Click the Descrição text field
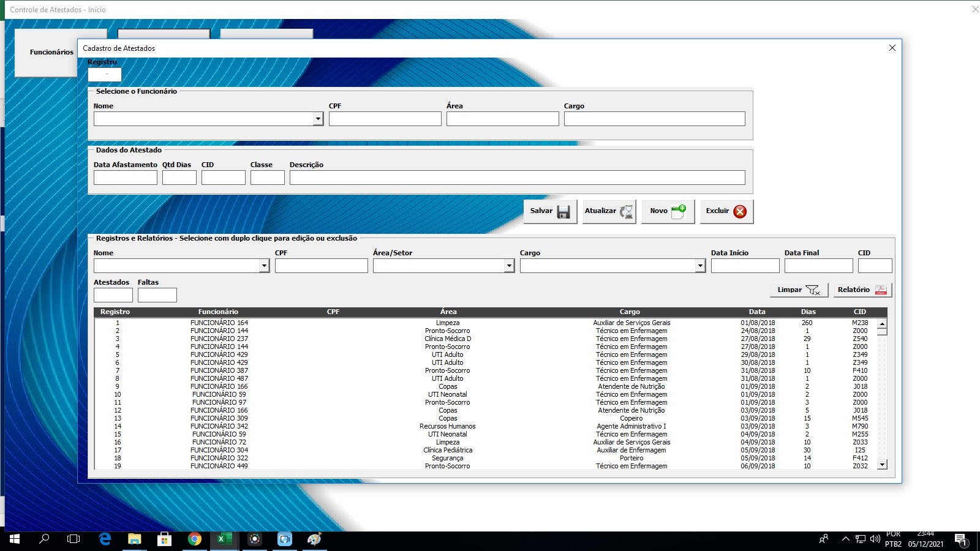980x551 pixels. point(517,178)
